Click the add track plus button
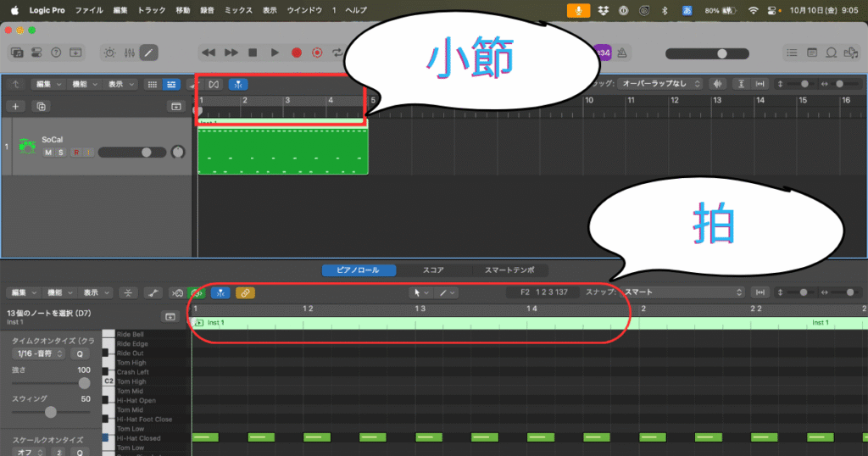The height and width of the screenshot is (456, 868). pos(15,106)
